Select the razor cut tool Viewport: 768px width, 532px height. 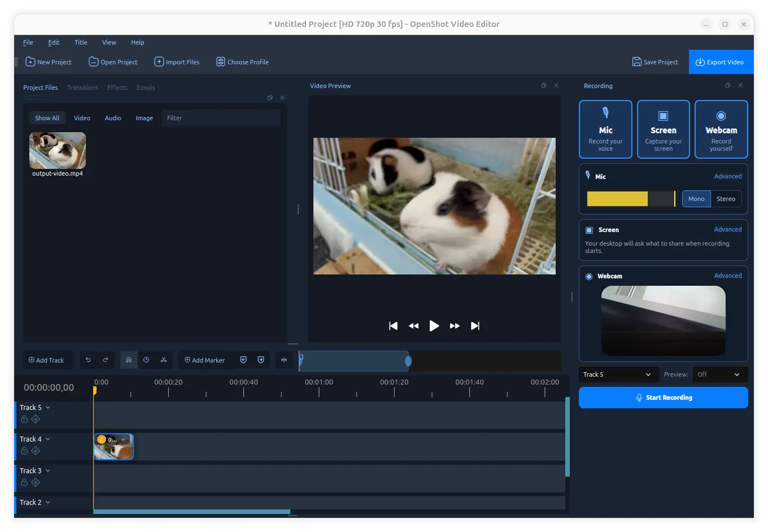point(164,360)
